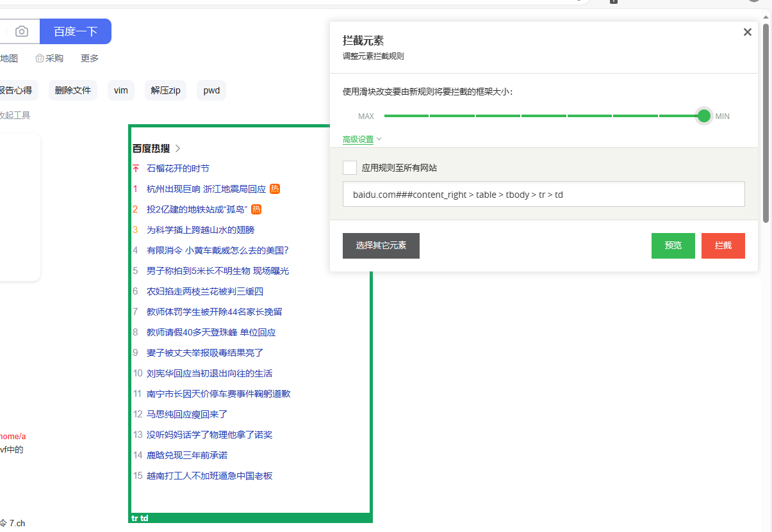Open hot search 石榴花开的时节
Image resolution: width=772 pixels, height=532 pixels.
click(178, 168)
